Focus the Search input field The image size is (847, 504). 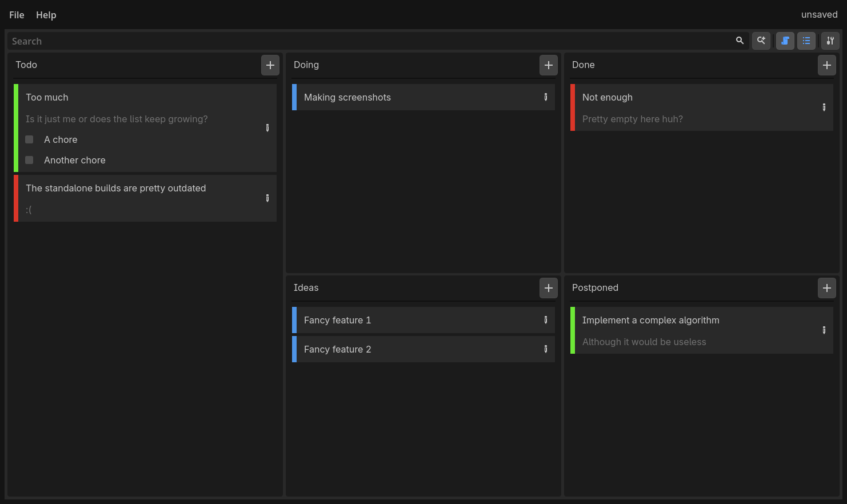point(371,41)
